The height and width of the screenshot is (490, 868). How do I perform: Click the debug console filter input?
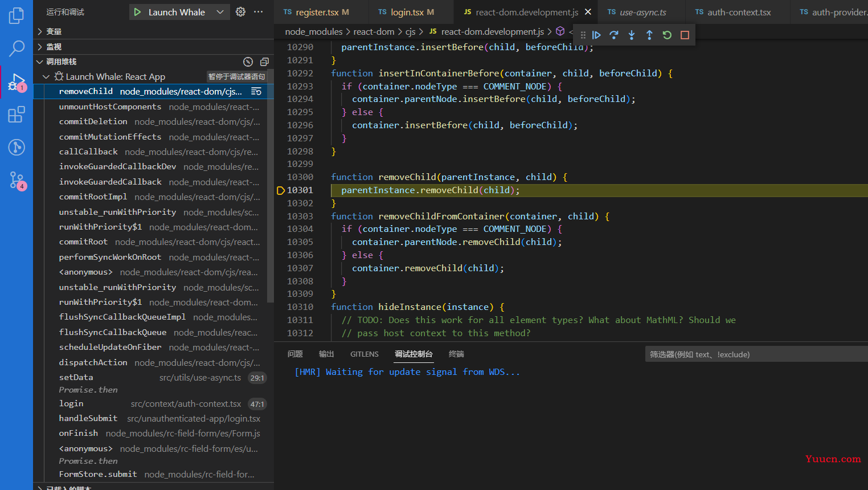pyautogui.click(x=756, y=354)
